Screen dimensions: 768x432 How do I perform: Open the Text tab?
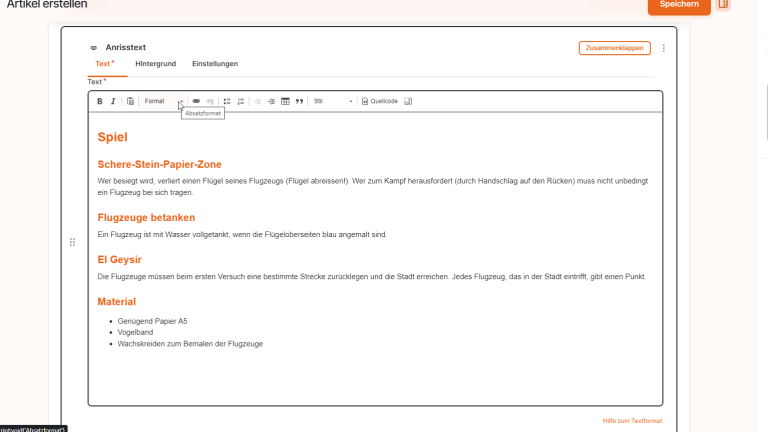click(x=105, y=64)
